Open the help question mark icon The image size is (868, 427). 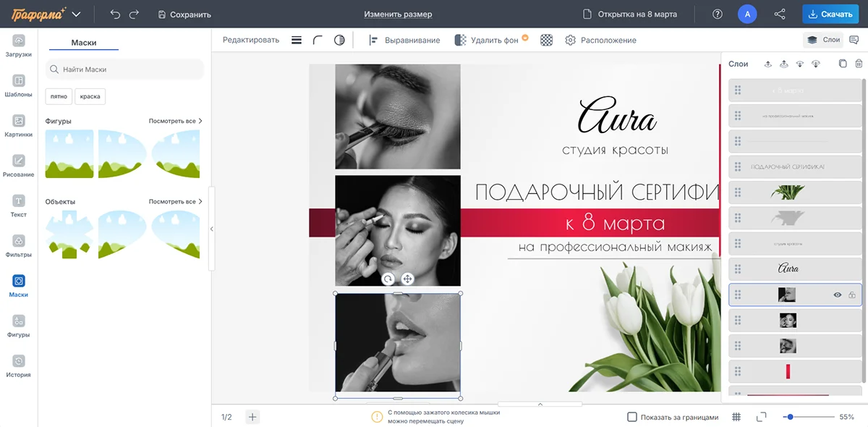(717, 14)
